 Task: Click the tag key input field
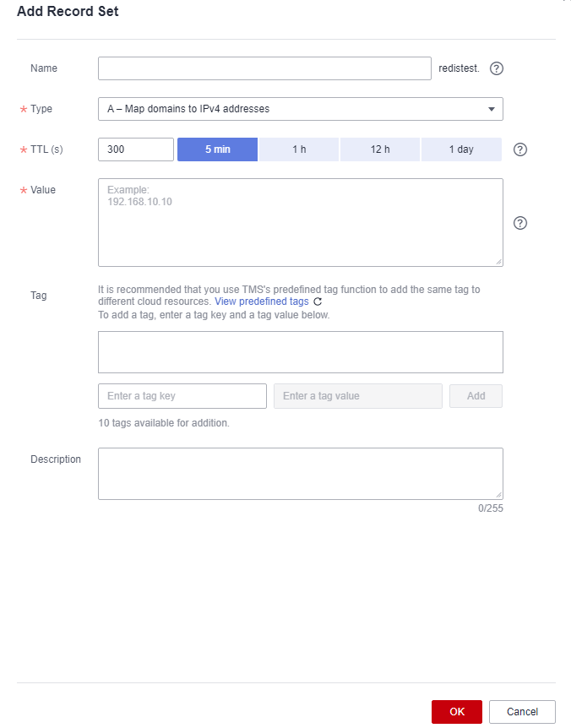pyautogui.click(x=182, y=396)
